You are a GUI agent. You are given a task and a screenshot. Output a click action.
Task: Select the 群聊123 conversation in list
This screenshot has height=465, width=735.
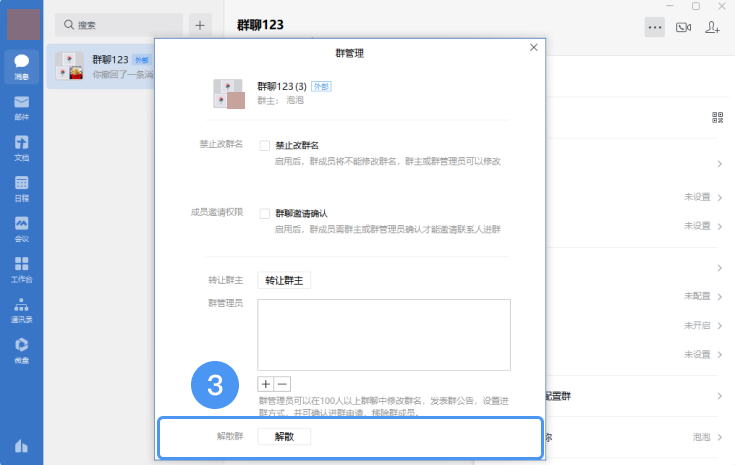102,66
